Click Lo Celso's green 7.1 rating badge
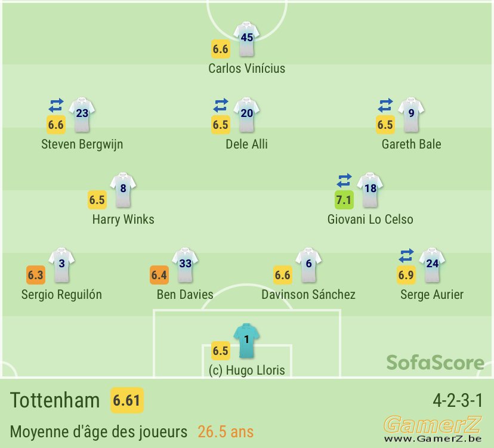Screen dimensions: 494x448 pyautogui.click(x=344, y=200)
